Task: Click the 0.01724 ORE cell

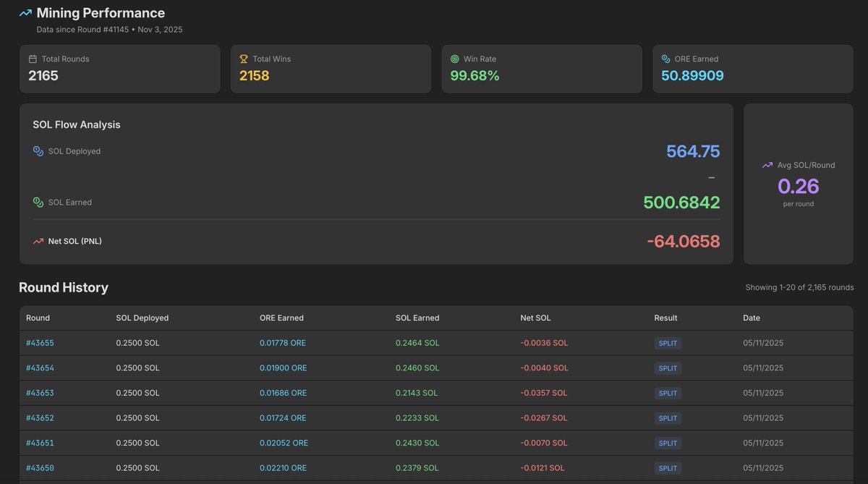Action: pos(283,418)
